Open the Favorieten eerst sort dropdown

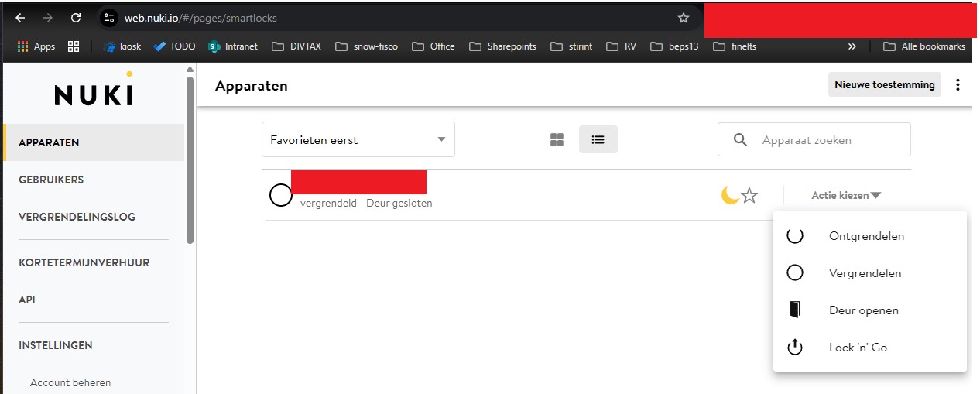tap(358, 140)
